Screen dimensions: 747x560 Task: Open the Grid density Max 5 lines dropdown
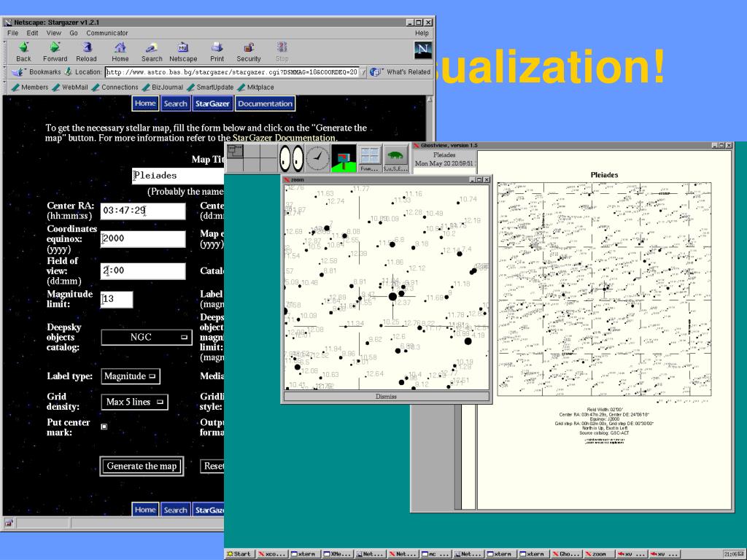coord(134,402)
